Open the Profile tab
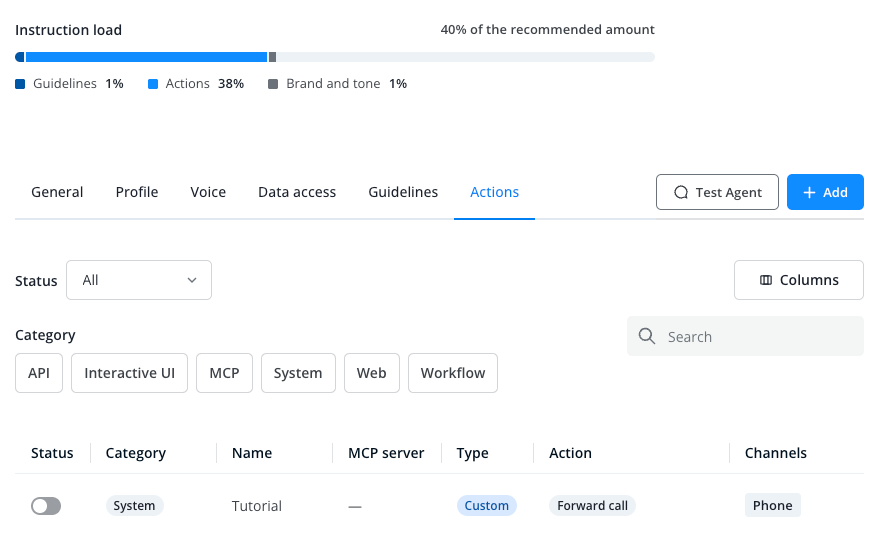The height and width of the screenshot is (535, 892). click(x=137, y=192)
